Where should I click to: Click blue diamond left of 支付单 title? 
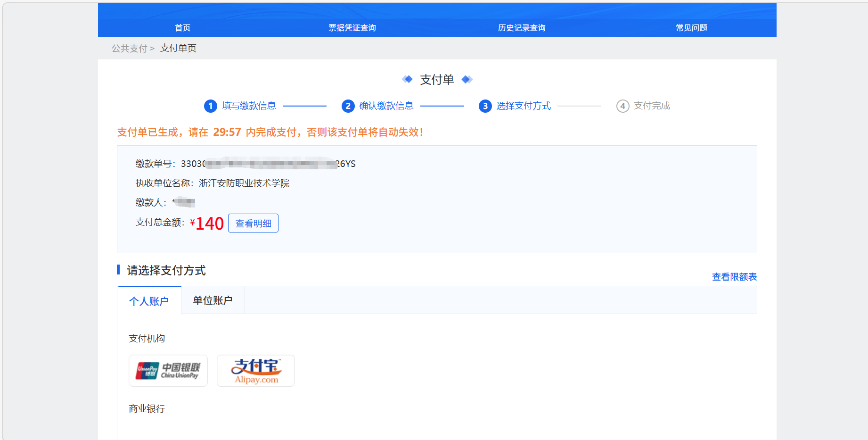(408, 79)
